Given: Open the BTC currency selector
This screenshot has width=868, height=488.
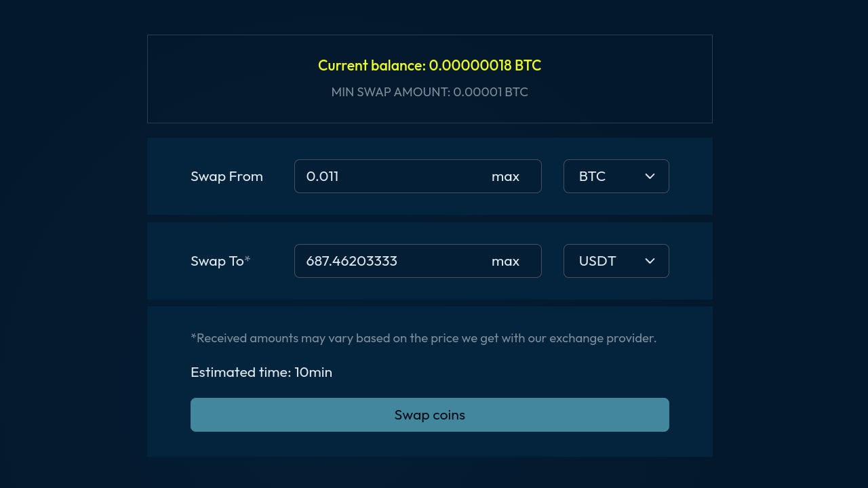Looking at the screenshot, I should tap(616, 176).
